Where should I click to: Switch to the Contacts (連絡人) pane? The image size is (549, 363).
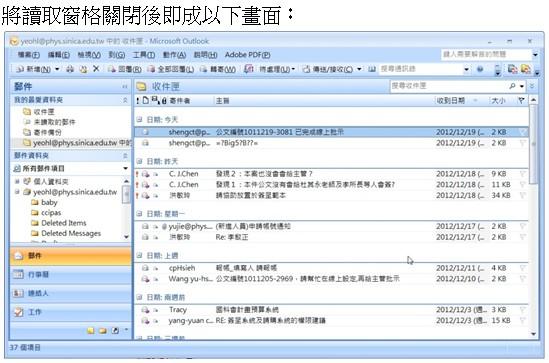tap(71, 293)
